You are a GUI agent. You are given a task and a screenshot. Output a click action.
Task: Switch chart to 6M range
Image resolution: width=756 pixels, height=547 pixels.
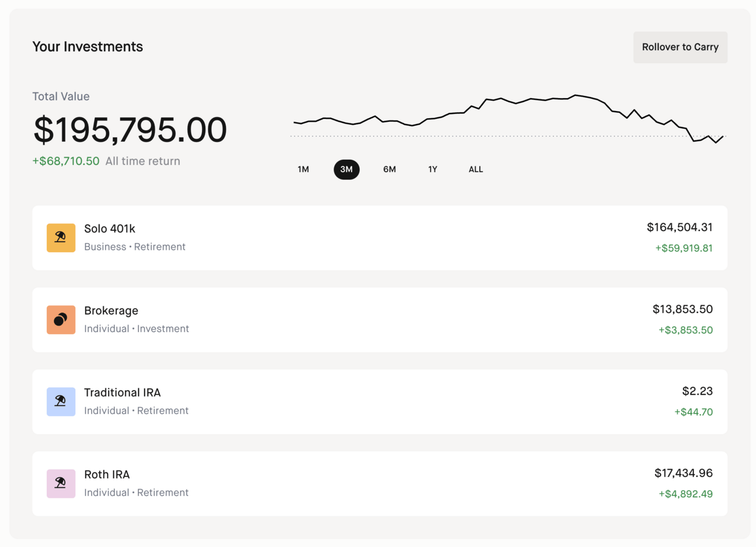(390, 169)
